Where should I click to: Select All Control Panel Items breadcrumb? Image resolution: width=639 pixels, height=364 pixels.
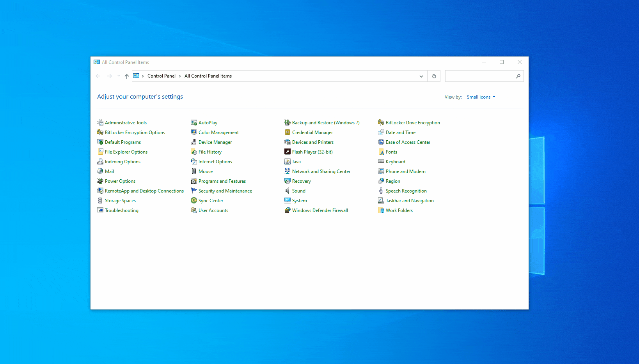208,76
